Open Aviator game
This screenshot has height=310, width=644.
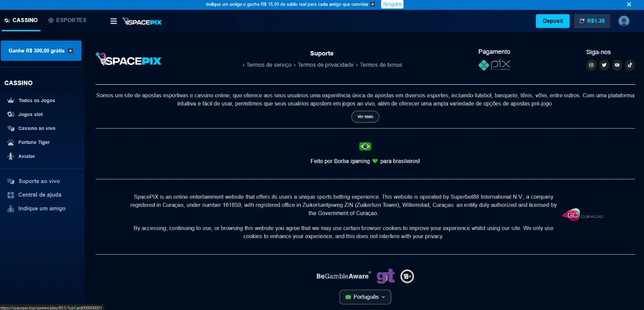pos(27,156)
